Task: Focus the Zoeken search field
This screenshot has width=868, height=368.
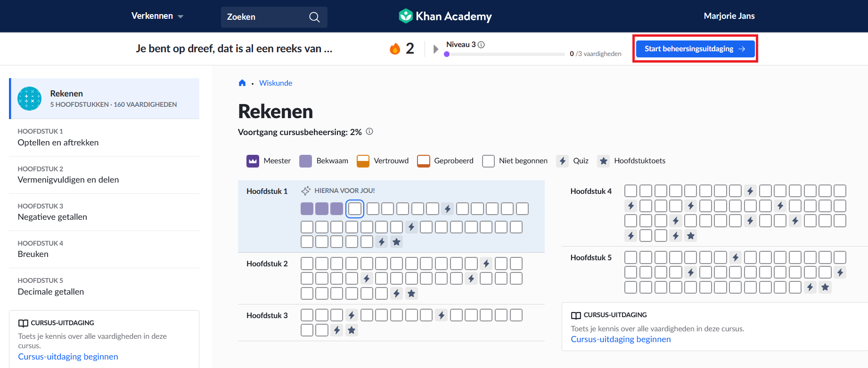Action: coord(274,17)
